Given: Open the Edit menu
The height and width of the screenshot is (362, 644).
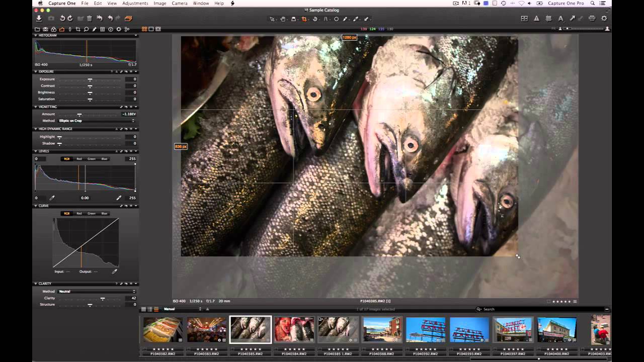Looking at the screenshot, I should (x=98, y=4).
